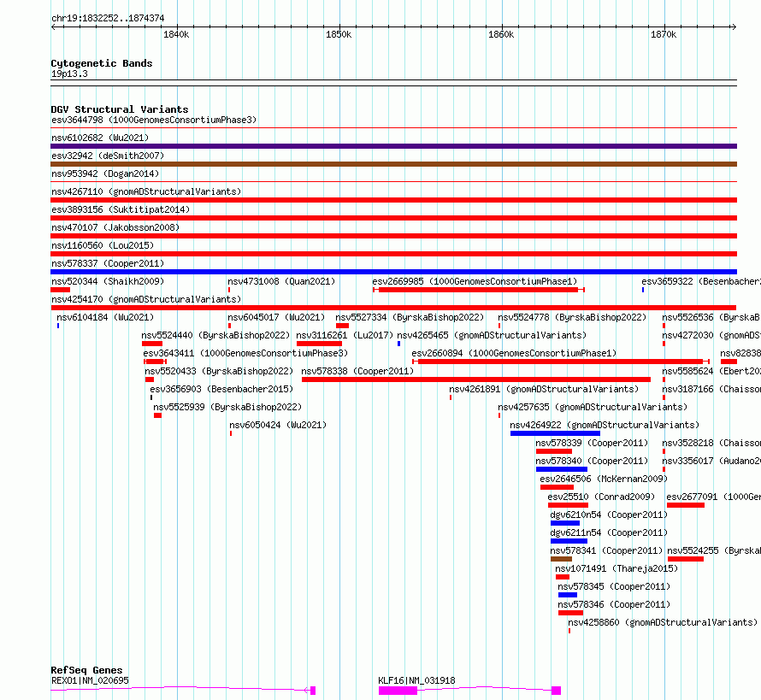
Task: Click the 1850k ruler label
Action: pyautogui.click(x=339, y=34)
